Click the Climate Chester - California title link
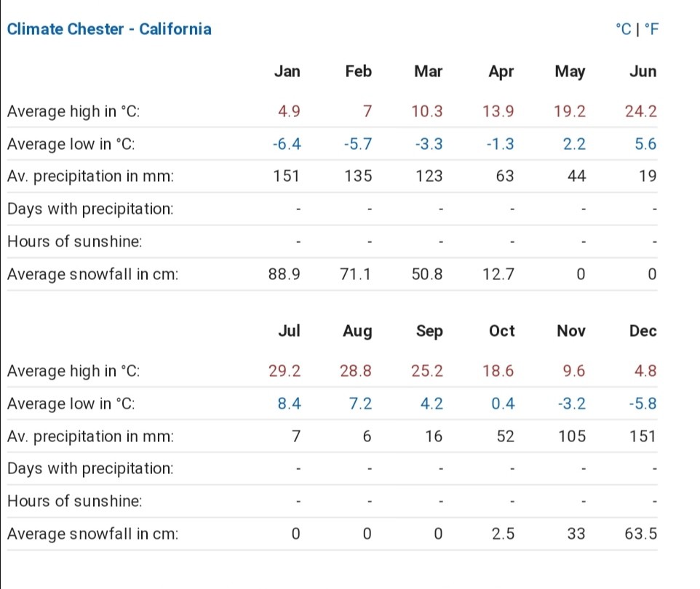Screen dimensions: 700x589 point(109,29)
